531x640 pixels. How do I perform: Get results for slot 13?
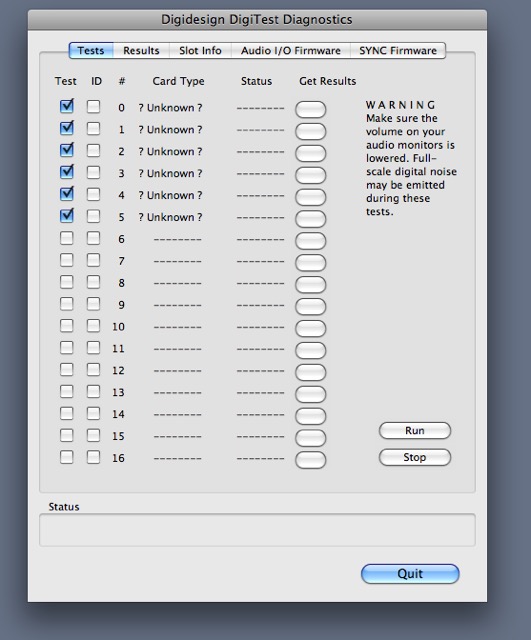click(x=311, y=394)
